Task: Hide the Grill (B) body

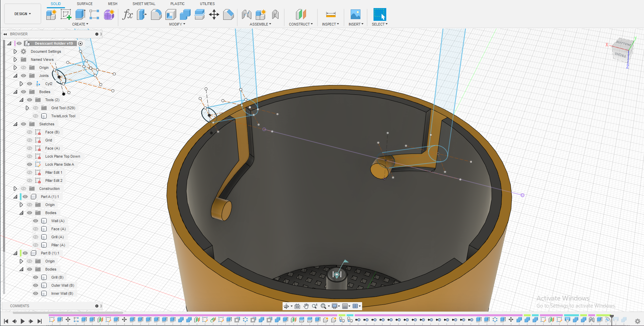Action: [35, 277]
